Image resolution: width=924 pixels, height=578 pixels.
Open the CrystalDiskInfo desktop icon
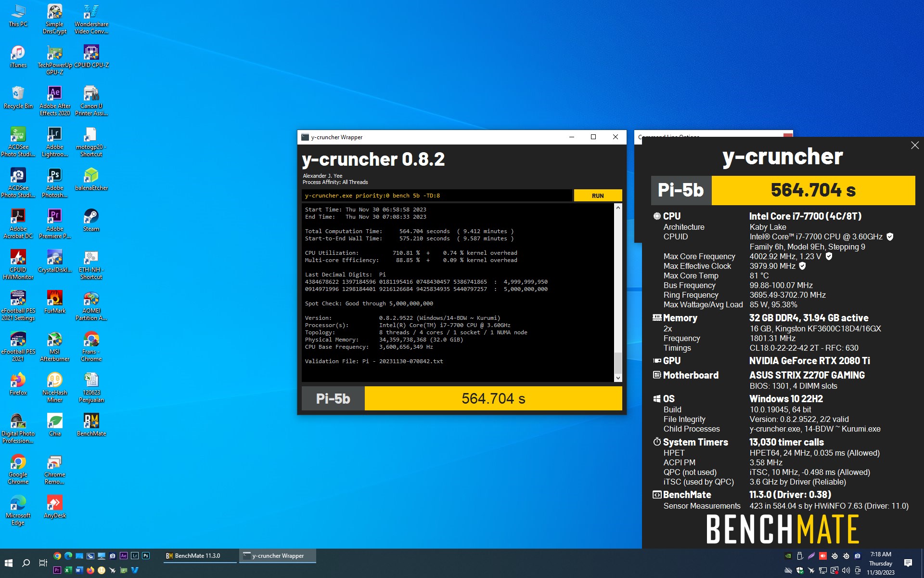tap(55, 261)
